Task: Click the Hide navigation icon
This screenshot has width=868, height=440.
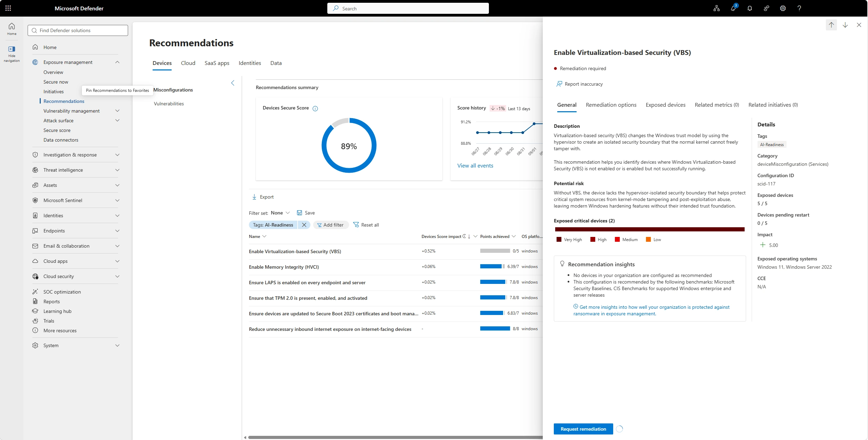Action: (x=12, y=49)
